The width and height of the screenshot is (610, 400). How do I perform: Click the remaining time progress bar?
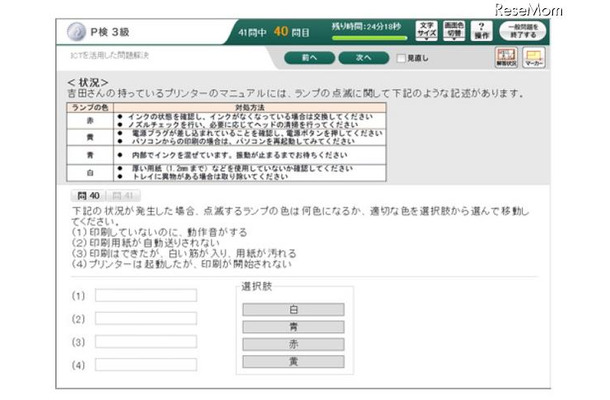click(x=370, y=38)
